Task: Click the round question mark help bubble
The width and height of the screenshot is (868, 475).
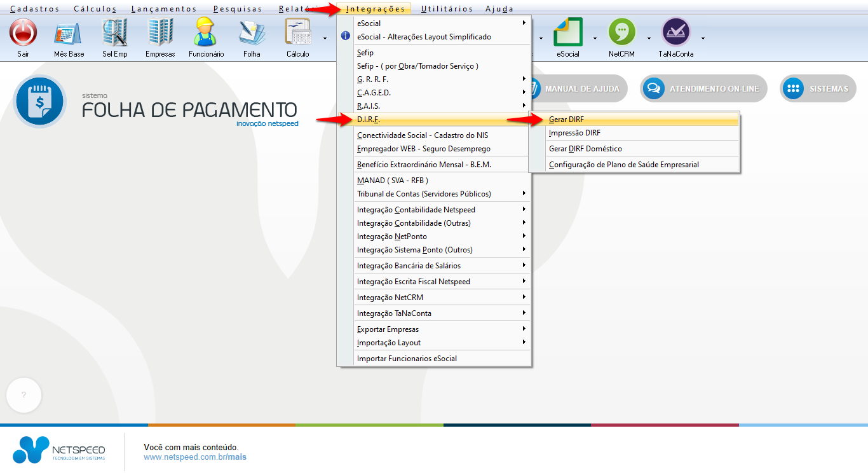Action: [24, 396]
